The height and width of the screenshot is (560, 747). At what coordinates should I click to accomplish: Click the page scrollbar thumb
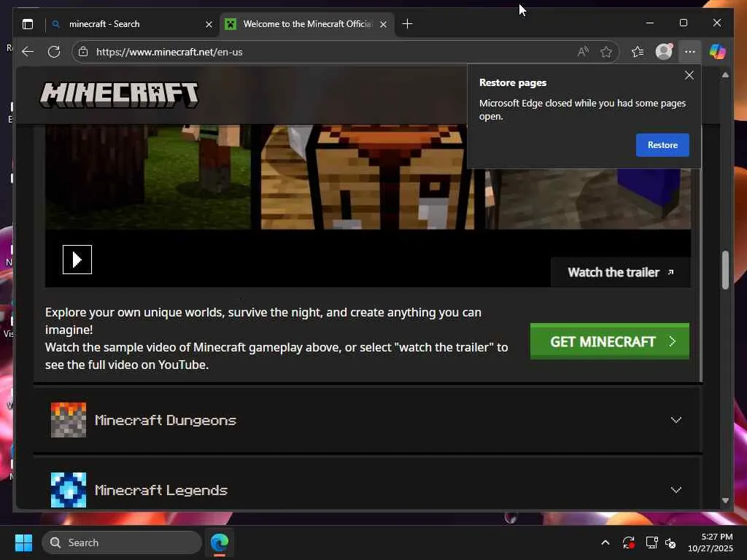pyautogui.click(x=724, y=270)
